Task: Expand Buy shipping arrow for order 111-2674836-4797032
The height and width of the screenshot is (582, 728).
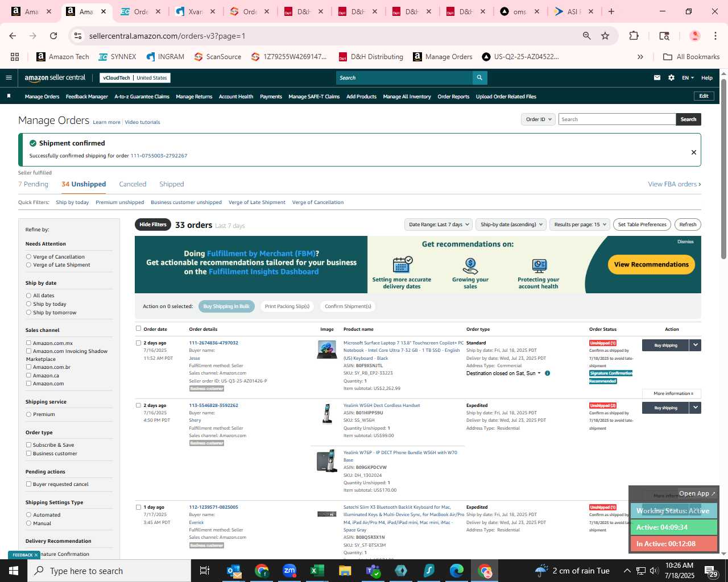Action: coord(695,345)
